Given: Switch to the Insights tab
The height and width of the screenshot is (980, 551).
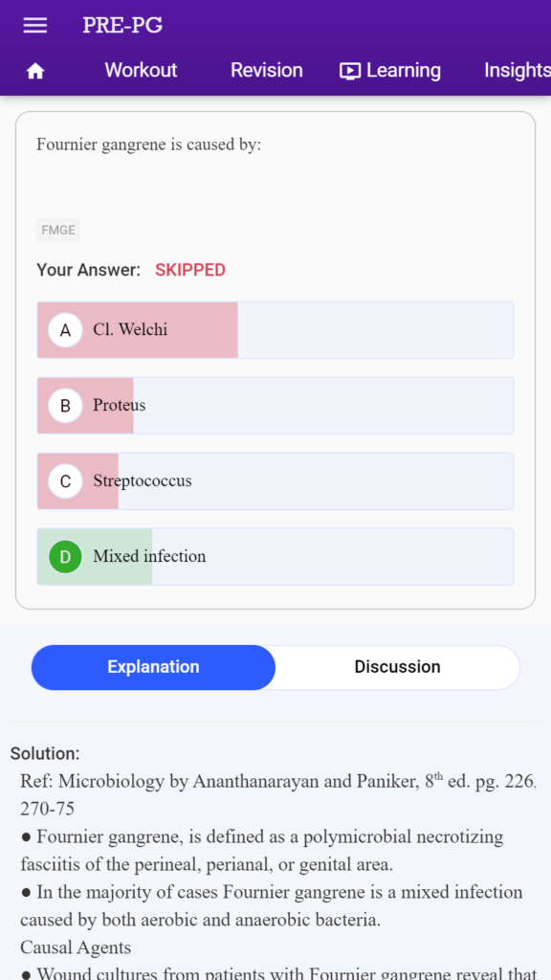Looking at the screenshot, I should (x=518, y=70).
